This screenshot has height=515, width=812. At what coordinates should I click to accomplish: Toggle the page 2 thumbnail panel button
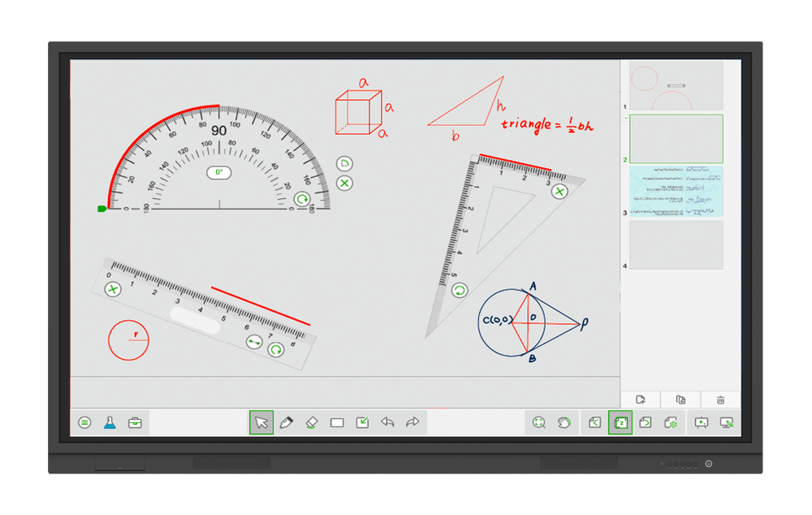[620, 422]
